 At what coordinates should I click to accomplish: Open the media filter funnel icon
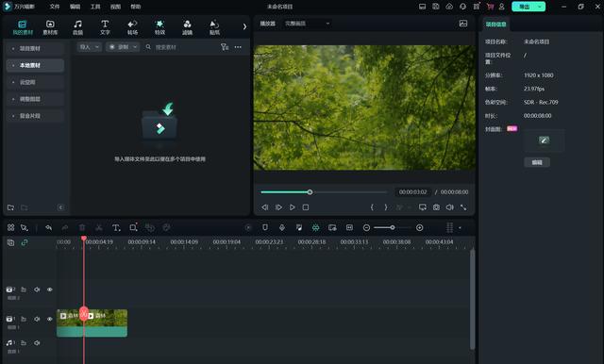point(225,47)
